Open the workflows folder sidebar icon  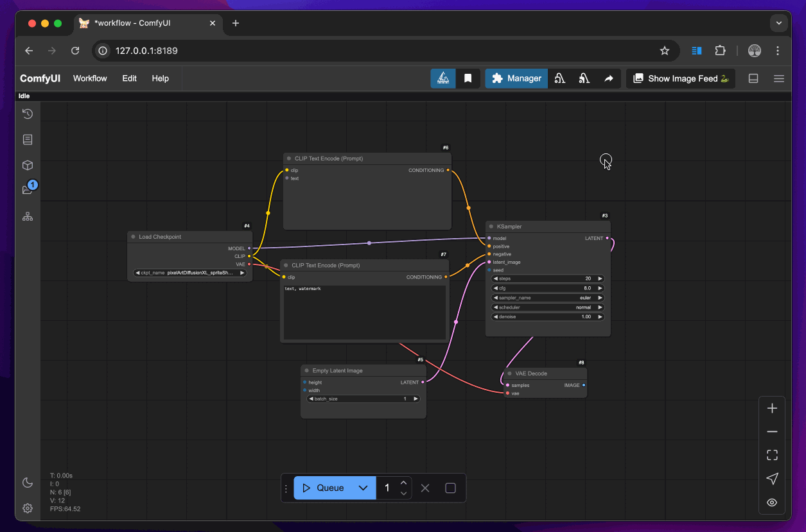click(28, 190)
